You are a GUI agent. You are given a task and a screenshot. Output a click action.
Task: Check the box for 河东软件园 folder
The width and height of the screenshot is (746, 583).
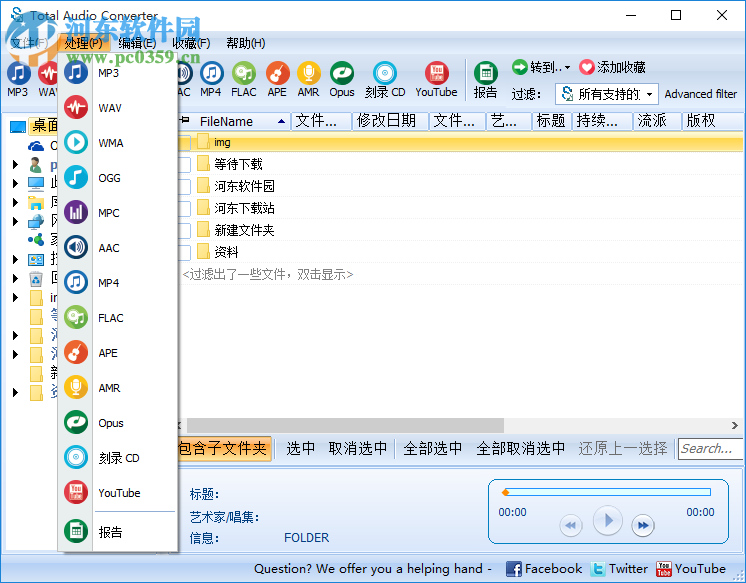click(x=185, y=187)
